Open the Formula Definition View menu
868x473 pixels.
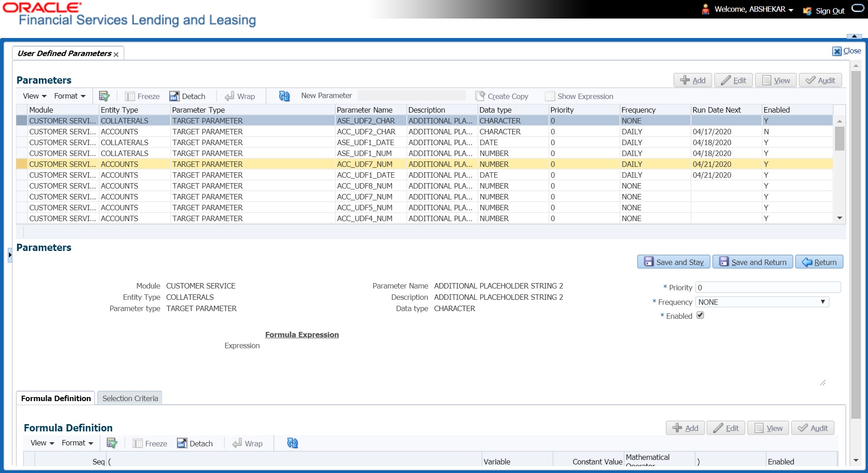coord(43,443)
